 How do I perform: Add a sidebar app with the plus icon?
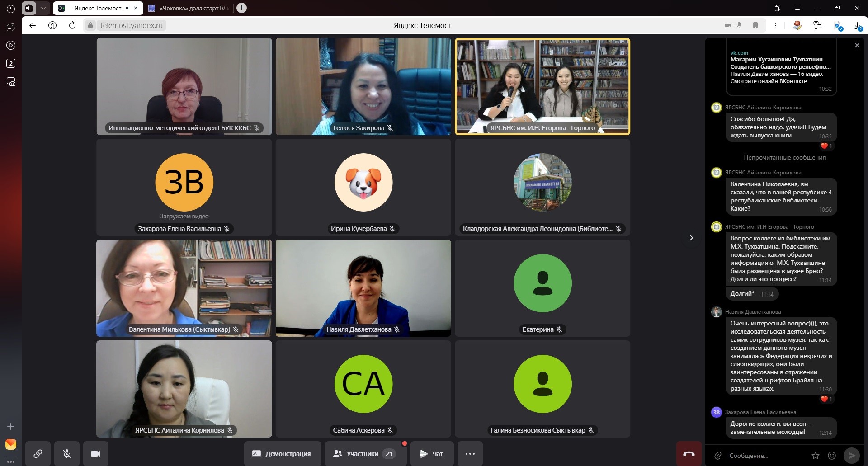tap(11, 427)
